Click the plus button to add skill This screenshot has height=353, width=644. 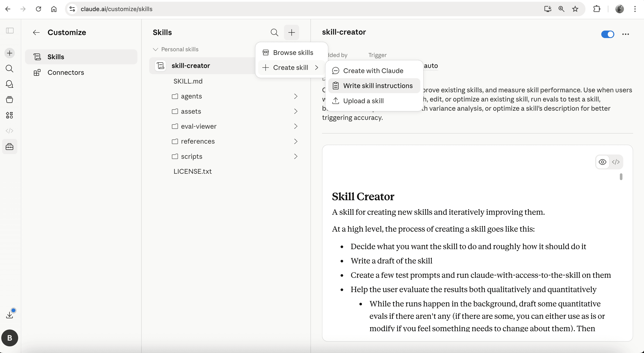click(291, 32)
